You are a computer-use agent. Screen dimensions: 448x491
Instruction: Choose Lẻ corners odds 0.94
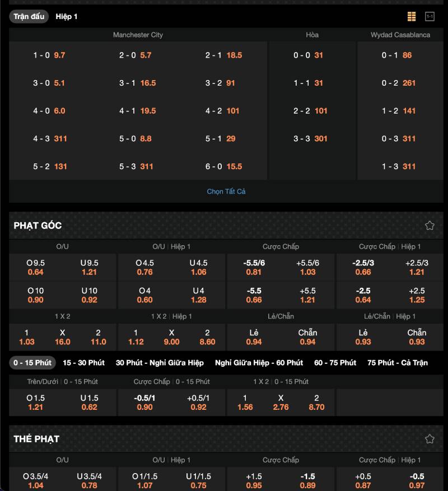pyautogui.click(x=254, y=337)
